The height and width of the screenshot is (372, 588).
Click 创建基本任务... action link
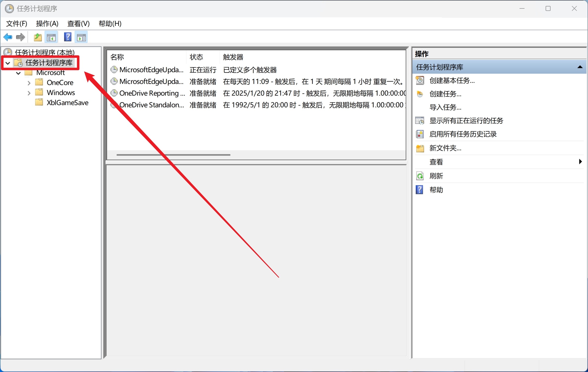click(x=452, y=81)
